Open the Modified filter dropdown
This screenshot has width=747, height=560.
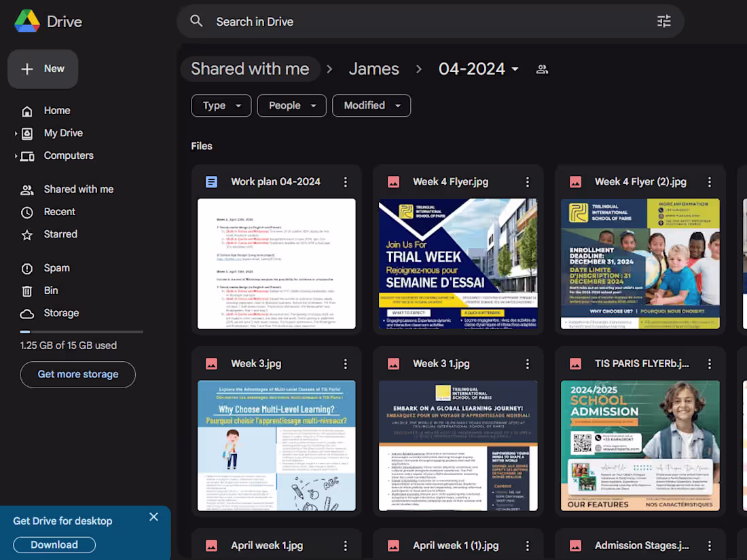click(371, 105)
